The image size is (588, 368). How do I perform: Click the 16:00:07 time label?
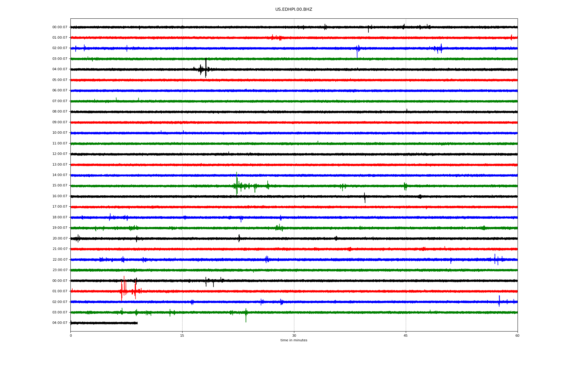coord(60,196)
